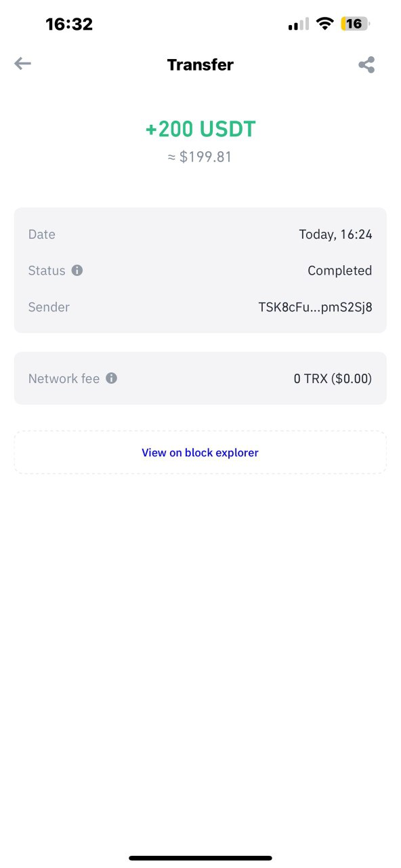
Task: Tap the info icon beside Network fee
Action: pyautogui.click(x=111, y=378)
